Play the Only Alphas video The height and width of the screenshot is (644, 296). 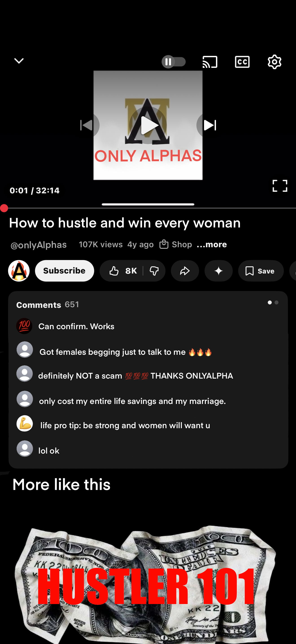tap(148, 125)
